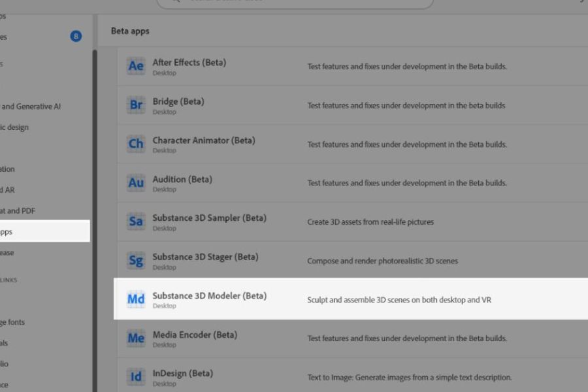This screenshot has width=588, height=392.
Task: Open the AR sidebar category
Action: 7,190
